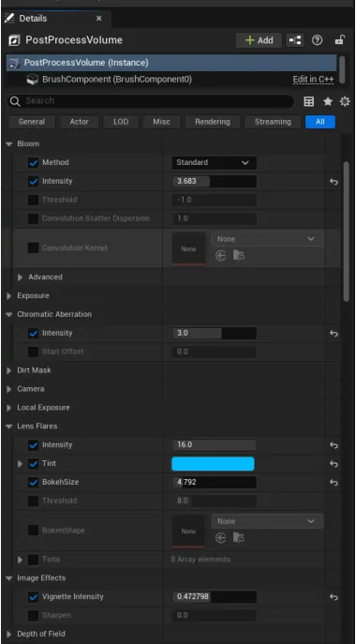The image size is (356, 644).
Task: Click the Blueprint/Add Script icon next to Add
Action: (x=294, y=40)
